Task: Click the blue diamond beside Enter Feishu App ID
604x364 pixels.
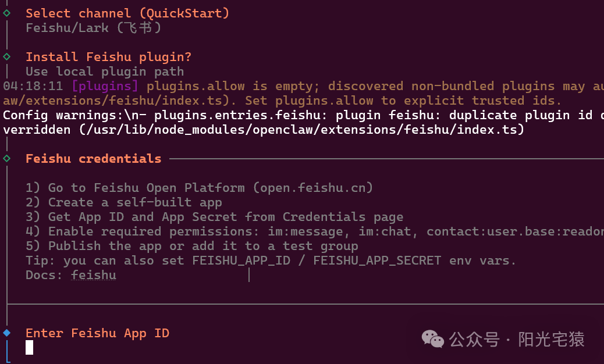Action: tap(7, 333)
